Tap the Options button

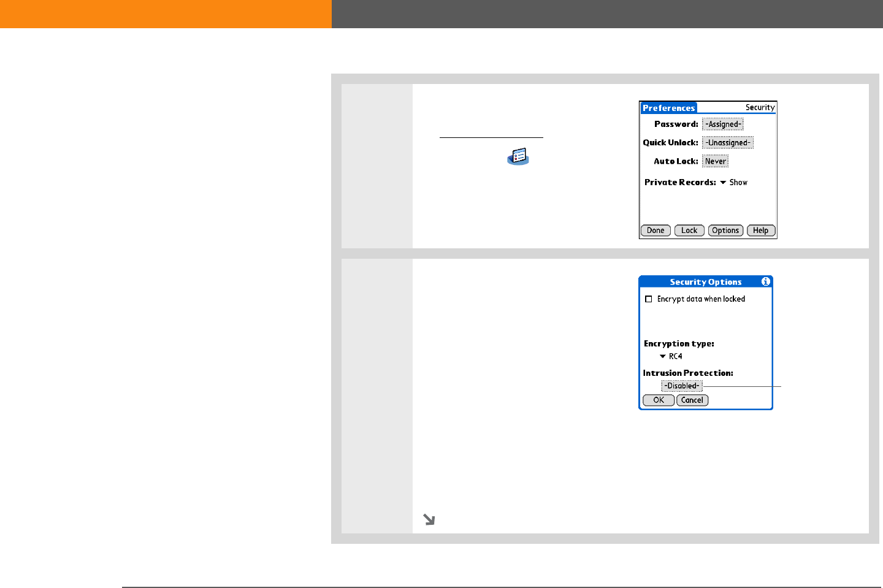point(725,231)
